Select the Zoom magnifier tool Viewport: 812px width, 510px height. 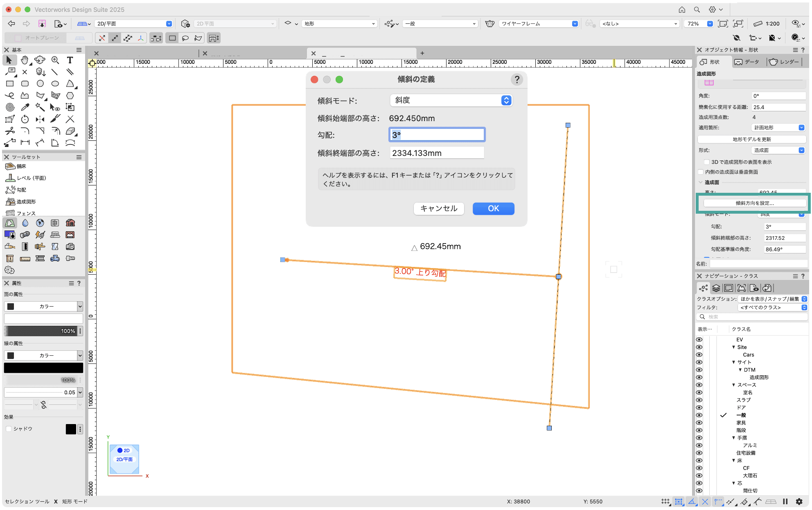[x=55, y=60]
